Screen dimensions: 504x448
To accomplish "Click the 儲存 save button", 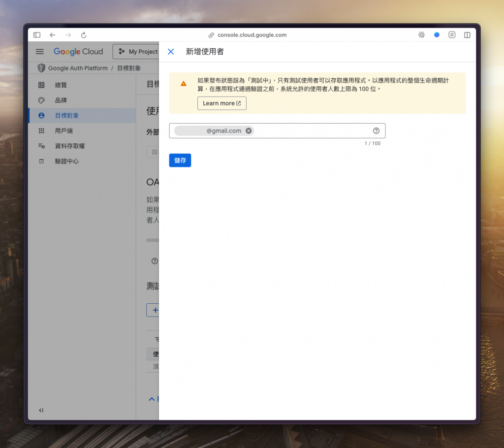I will pos(180,160).
